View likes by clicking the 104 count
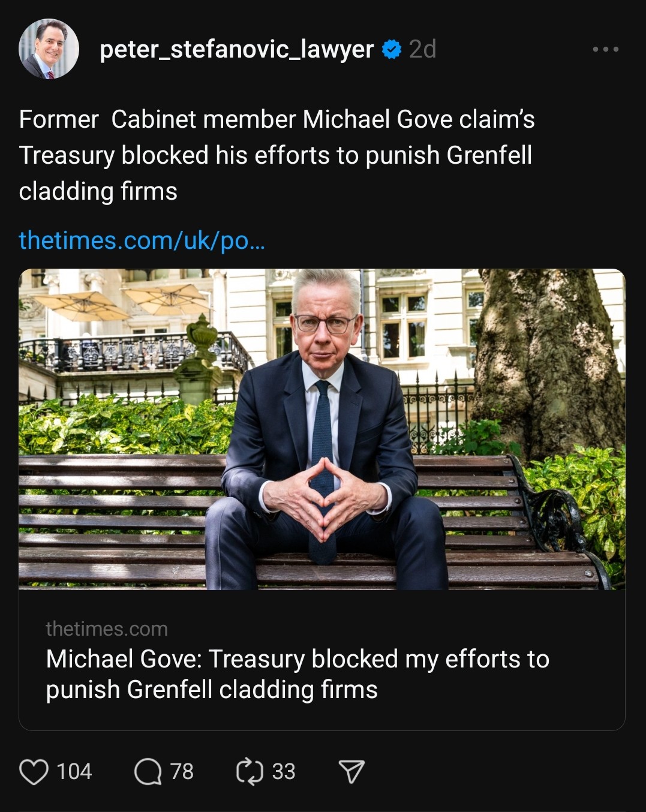 coord(74,771)
